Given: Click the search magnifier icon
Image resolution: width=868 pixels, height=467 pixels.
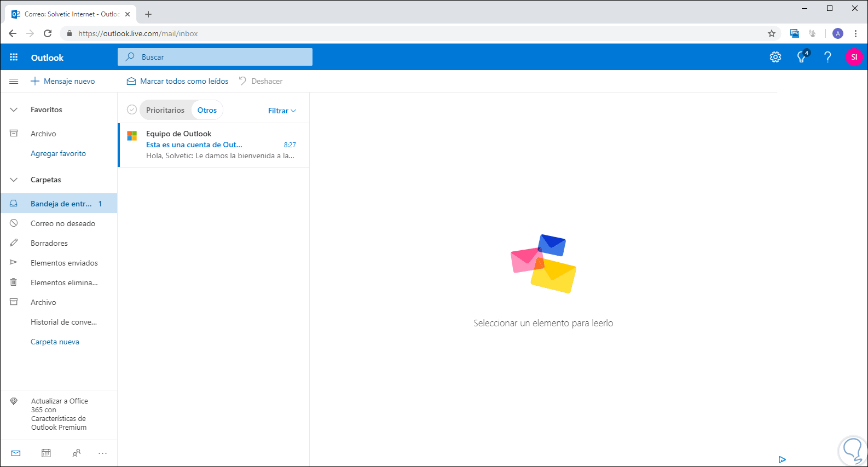Looking at the screenshot, I should point(130,57).
